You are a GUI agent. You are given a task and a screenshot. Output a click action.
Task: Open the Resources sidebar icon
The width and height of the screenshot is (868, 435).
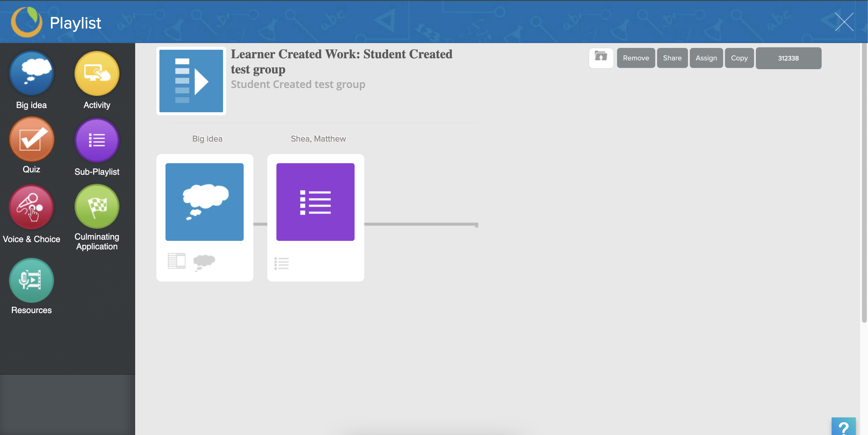click(31, 280)
